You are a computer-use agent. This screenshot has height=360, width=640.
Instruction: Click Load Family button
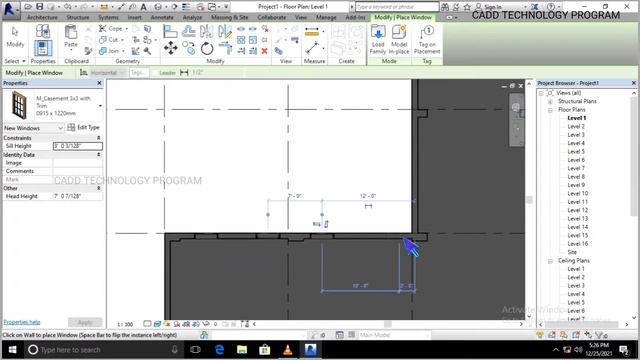click(x=378, y=40)
